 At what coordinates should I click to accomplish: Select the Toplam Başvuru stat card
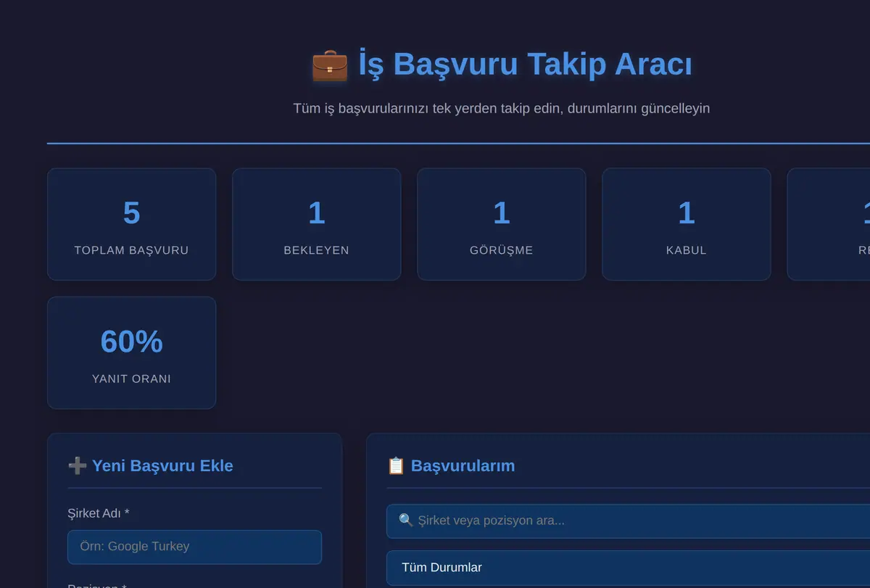(131, 224)
